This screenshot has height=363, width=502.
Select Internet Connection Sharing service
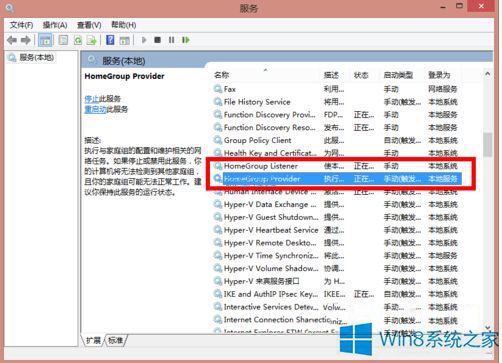337,320
